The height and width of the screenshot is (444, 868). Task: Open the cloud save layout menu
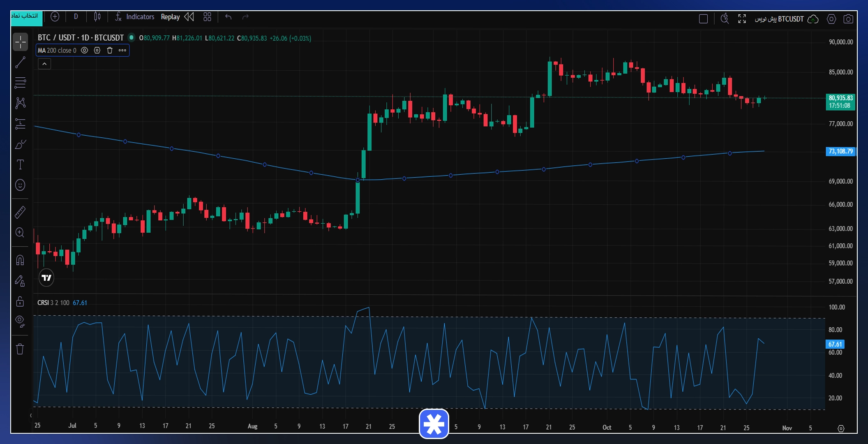813,19
